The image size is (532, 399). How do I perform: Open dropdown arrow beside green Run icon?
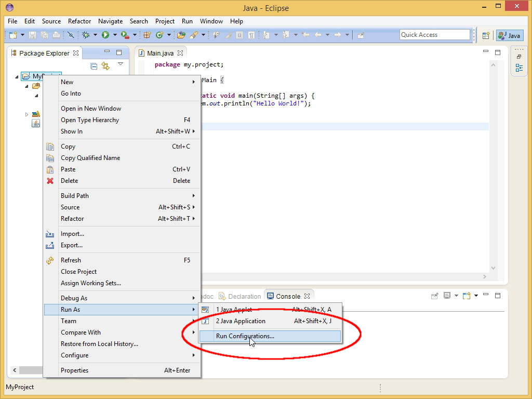tap(115, 35)
